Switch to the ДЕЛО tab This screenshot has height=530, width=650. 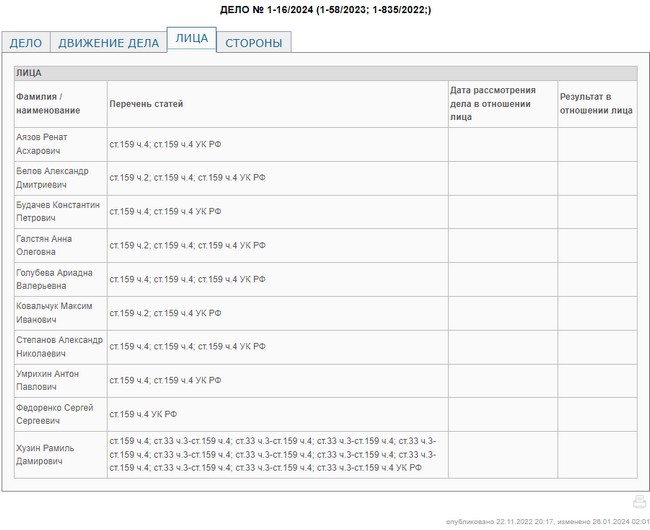click(x=26, y=42)
